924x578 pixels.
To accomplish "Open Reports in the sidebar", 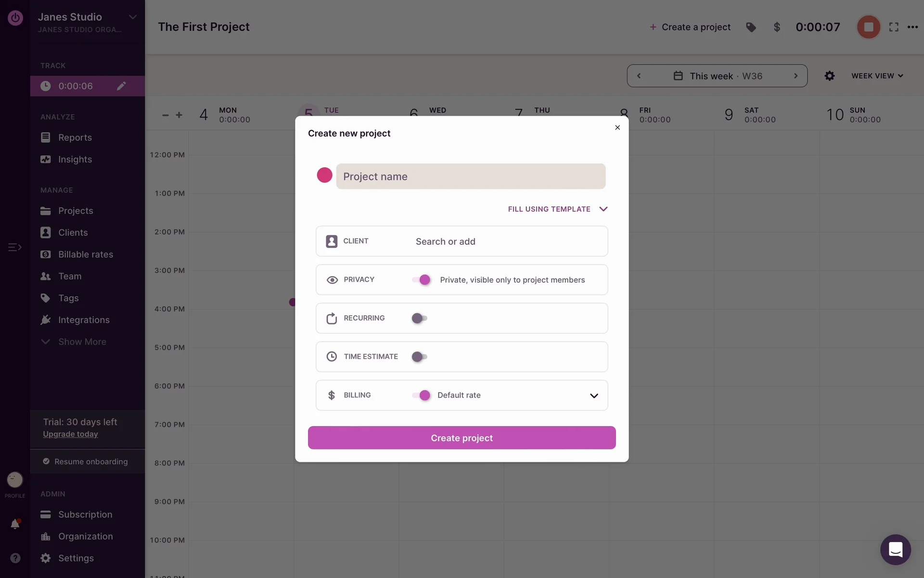I will pyautogui.click(x=75, y=138).
